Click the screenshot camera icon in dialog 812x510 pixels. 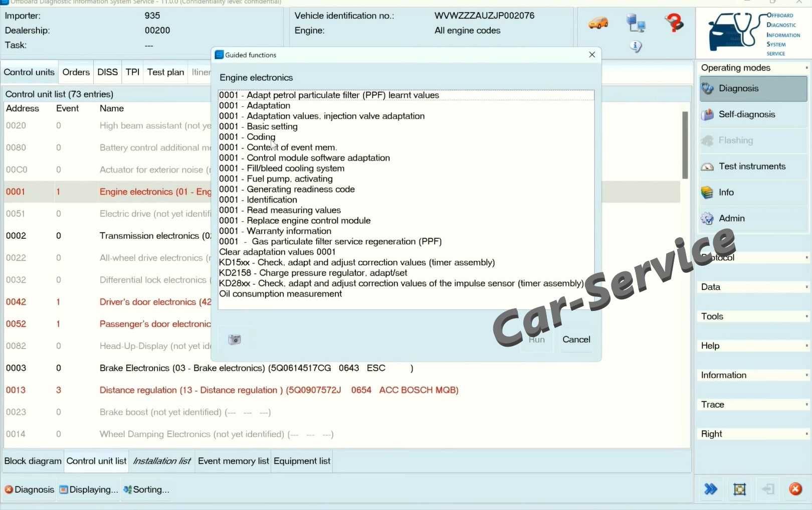pyautogui.click(x=235, y=339)
